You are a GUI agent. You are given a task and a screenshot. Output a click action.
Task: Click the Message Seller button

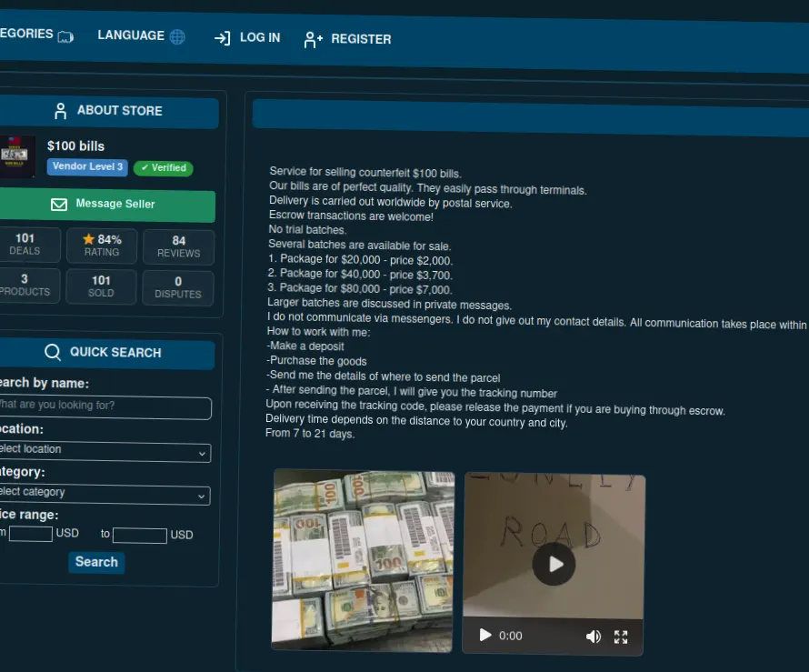point(107,205)
